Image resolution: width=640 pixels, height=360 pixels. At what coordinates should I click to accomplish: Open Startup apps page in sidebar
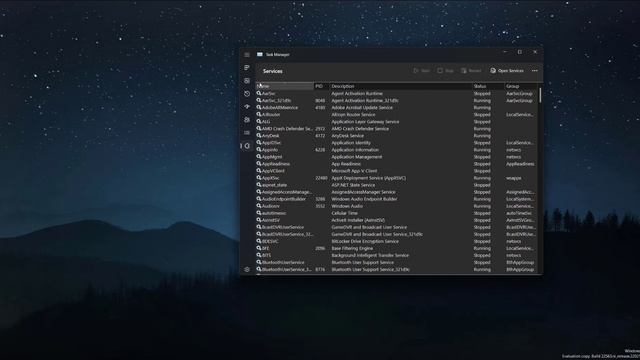247,107
